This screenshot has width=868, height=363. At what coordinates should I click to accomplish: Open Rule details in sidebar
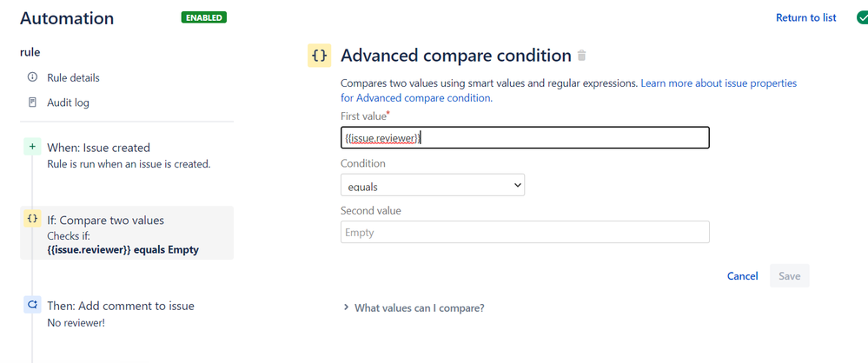[x=73, y=77]
